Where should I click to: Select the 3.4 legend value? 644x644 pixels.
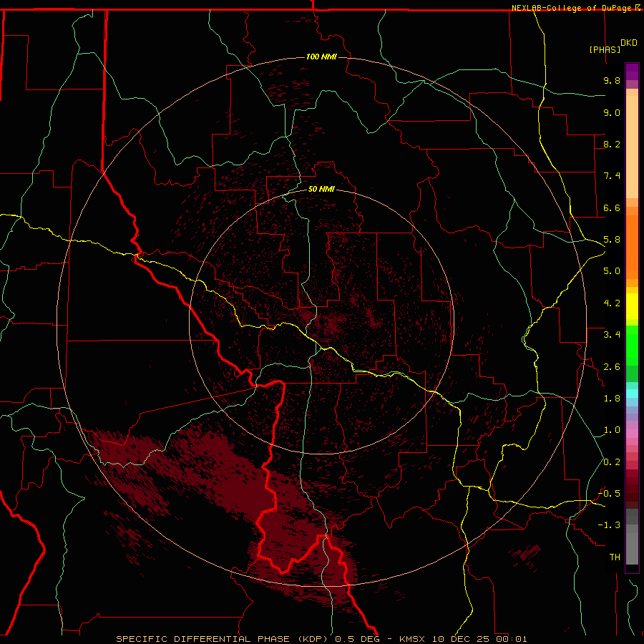(x=612, y=335)
